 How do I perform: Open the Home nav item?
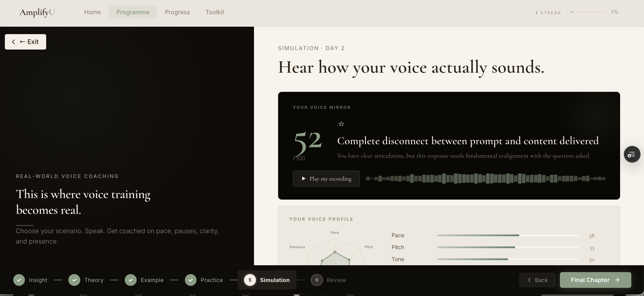tap(92, 12)
